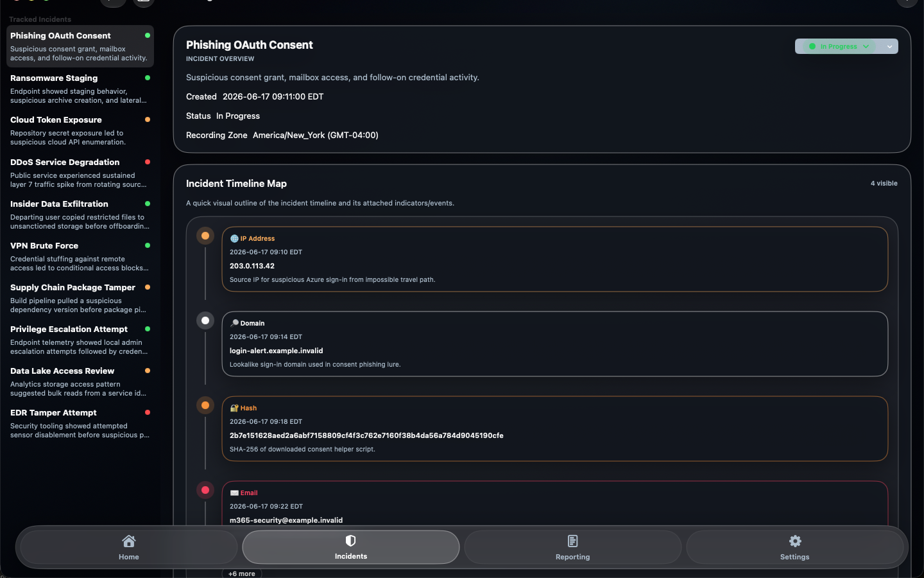Click the SHA-256 hash value text

pyautogui.click(x=366, y=435)
